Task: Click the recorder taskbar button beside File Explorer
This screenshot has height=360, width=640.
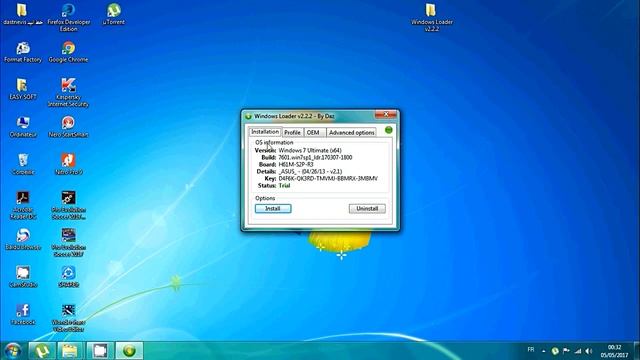Action: click(100, 351)
